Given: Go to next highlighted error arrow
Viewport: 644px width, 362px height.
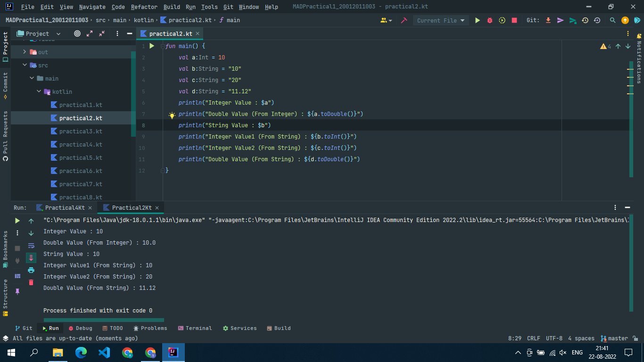Looking at the screenshot, I should tap(628, 46).
